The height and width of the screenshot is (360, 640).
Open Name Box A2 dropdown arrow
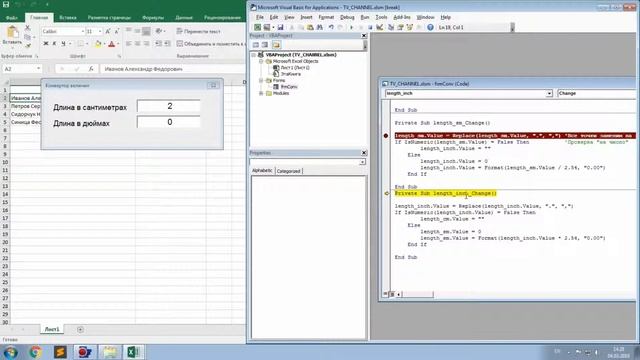38,69
